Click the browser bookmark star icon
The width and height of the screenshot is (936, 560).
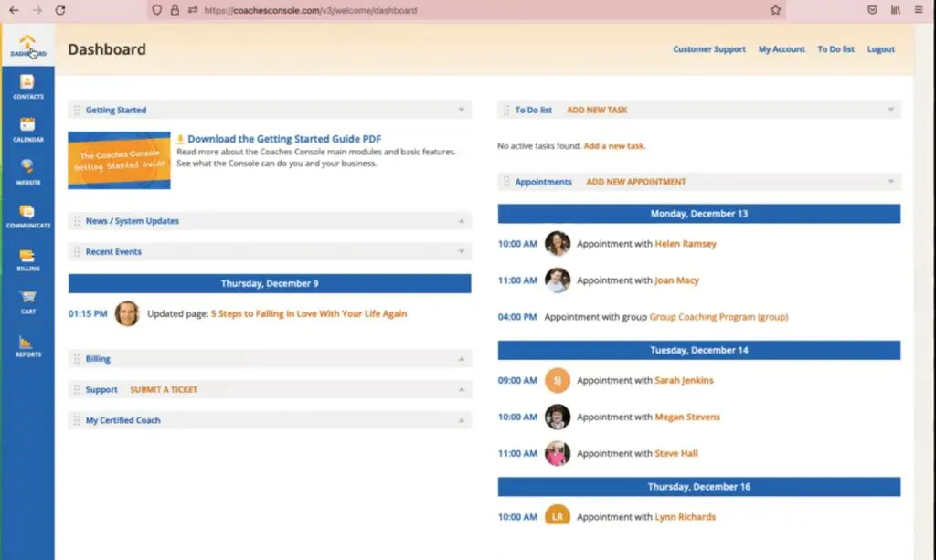775,10
